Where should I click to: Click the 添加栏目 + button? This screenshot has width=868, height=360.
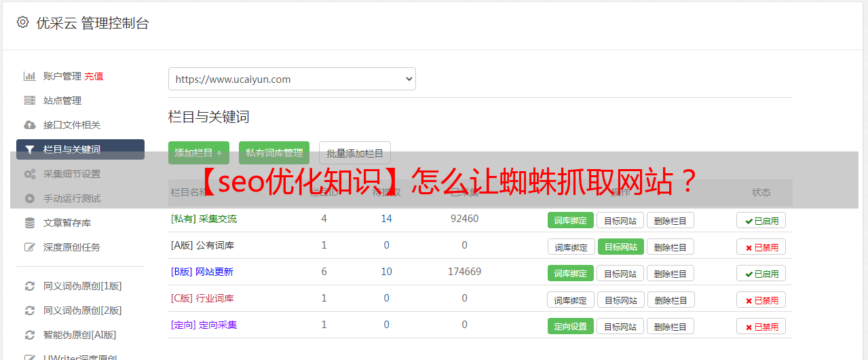click(x=199, y=153)
